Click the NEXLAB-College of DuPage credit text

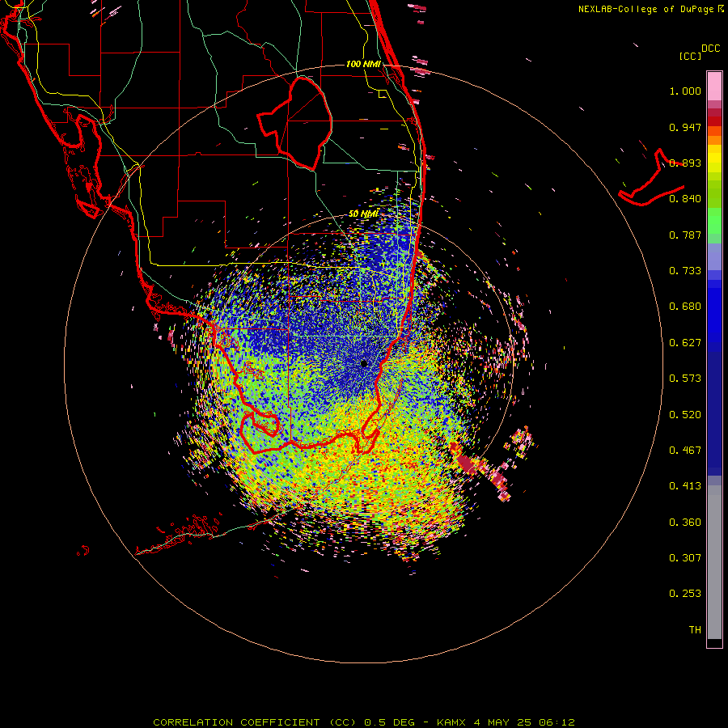coord(650,9)
